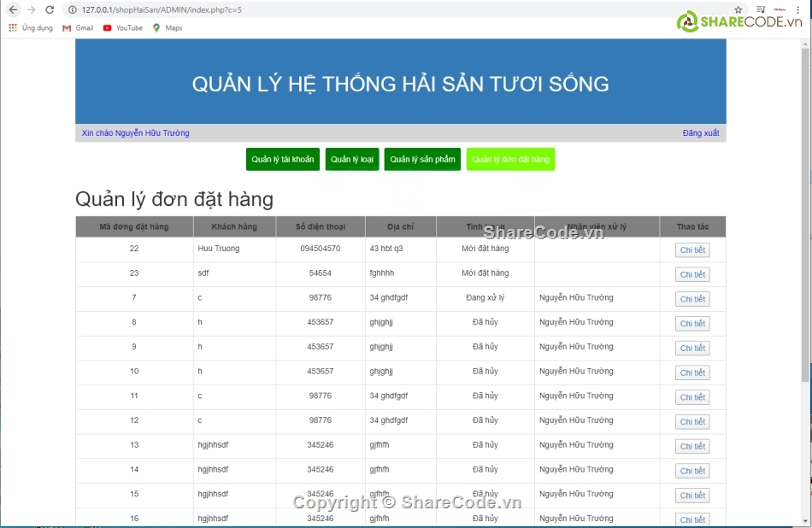Open Chrome three-dot menu
Image resolution: width=812 pixels, height=528 pixels.
coord(798,10)
